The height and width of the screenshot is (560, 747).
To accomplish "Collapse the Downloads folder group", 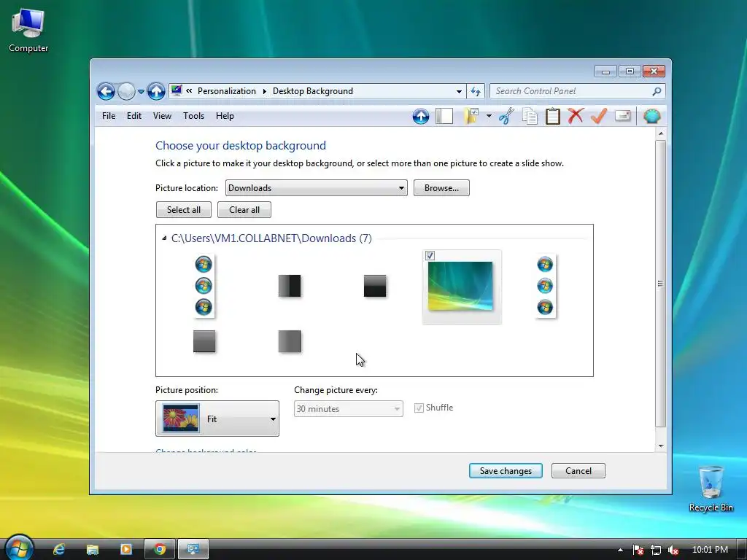I will pos(164,238).
